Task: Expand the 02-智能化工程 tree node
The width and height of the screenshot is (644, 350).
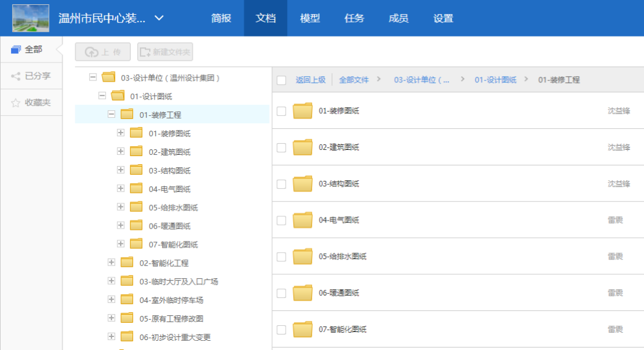Action: [111, 262]
